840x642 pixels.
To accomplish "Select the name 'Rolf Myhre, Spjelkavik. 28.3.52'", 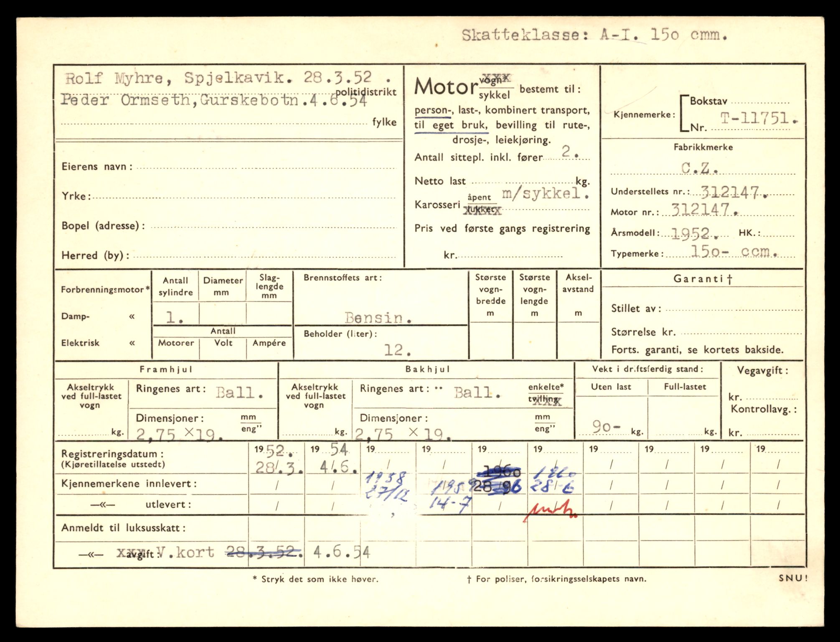I will (218, 78).
